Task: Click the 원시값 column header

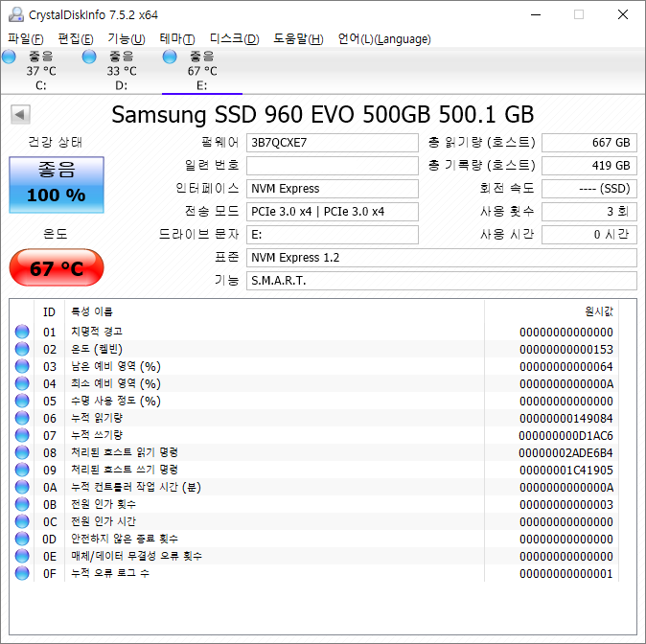Action: pyautogui.click(x=552, y=311)
